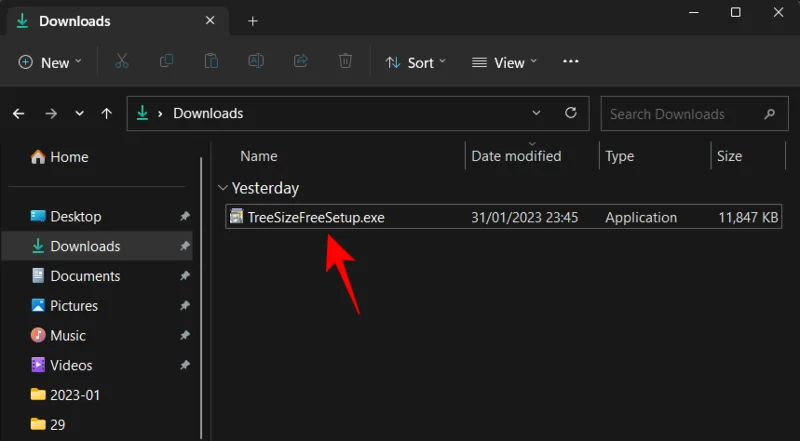Click the Share icon in toolbar
800x441 pixels.
click(300, 62)
